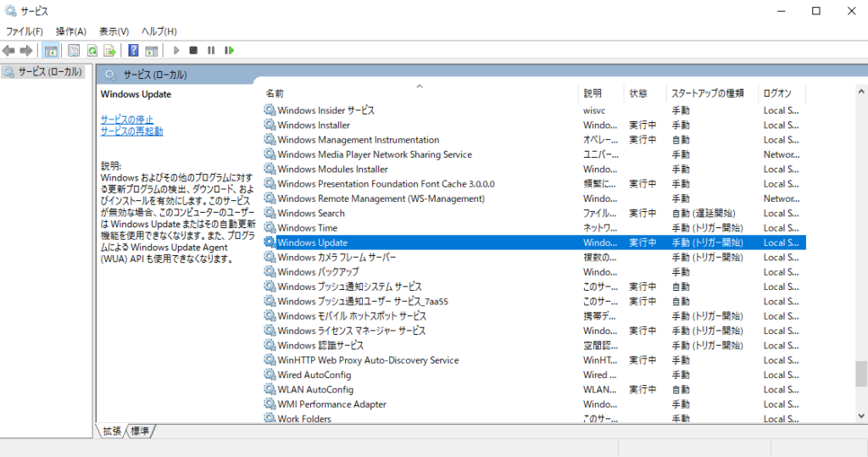Click サービス (ローカル) header of details pane

[x=155, y=75]
